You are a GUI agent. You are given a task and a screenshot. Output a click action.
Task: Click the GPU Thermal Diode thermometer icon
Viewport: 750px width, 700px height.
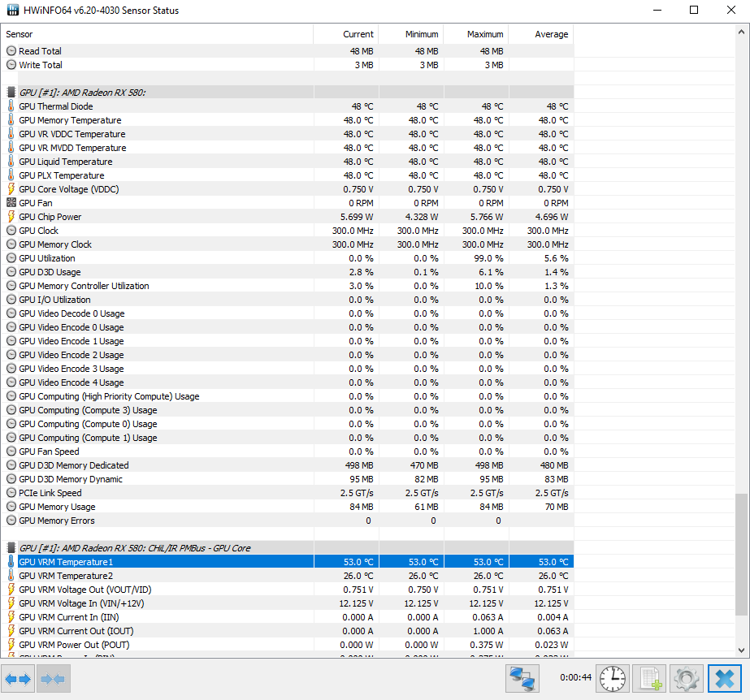[11, 106]
